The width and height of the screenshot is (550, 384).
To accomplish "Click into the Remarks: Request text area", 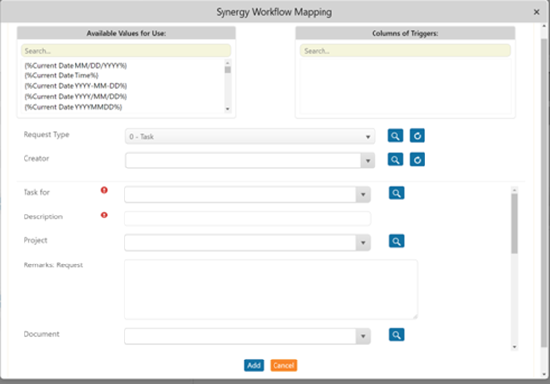I will pyautogui.click(x=271, y=289).
